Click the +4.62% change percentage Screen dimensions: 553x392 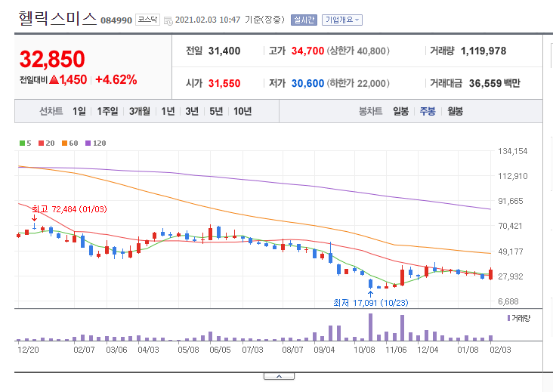tap(116, 79)
